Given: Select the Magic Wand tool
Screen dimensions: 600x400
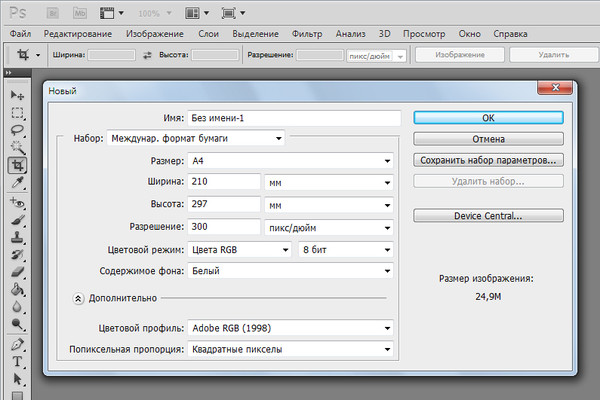Looking at the screenshot, I should [17, 147].
